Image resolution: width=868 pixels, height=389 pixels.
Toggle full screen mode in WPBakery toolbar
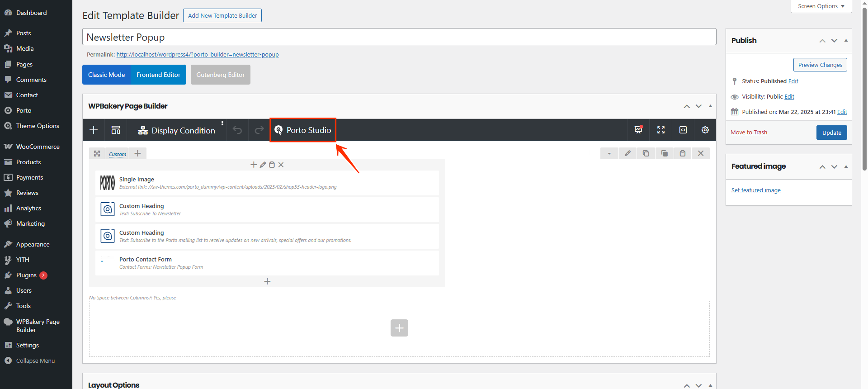tap(661, 130)
